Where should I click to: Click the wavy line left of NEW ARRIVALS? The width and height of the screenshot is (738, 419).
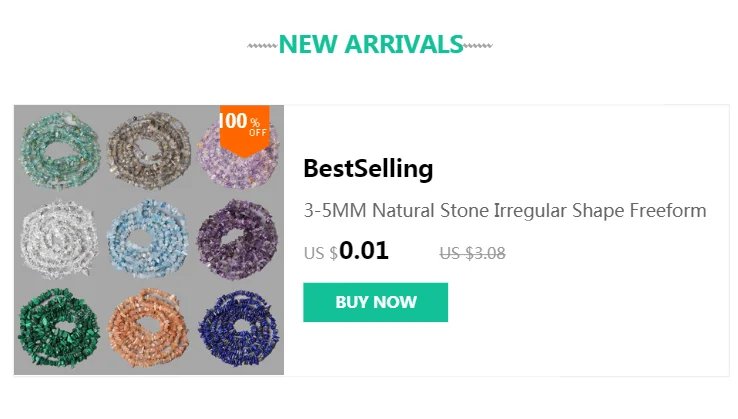tap(262, 45)
